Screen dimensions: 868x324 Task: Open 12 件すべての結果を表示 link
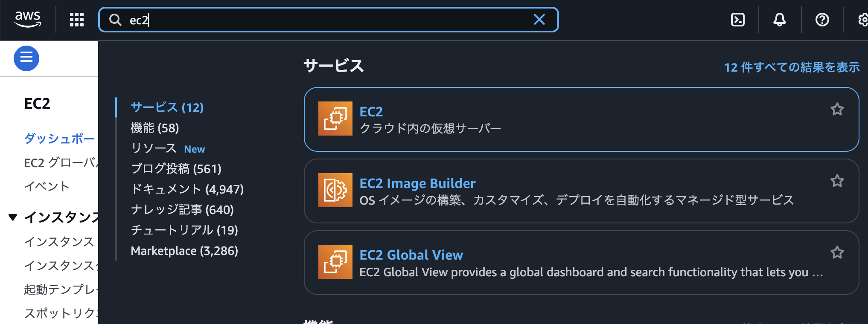[792, 67]
